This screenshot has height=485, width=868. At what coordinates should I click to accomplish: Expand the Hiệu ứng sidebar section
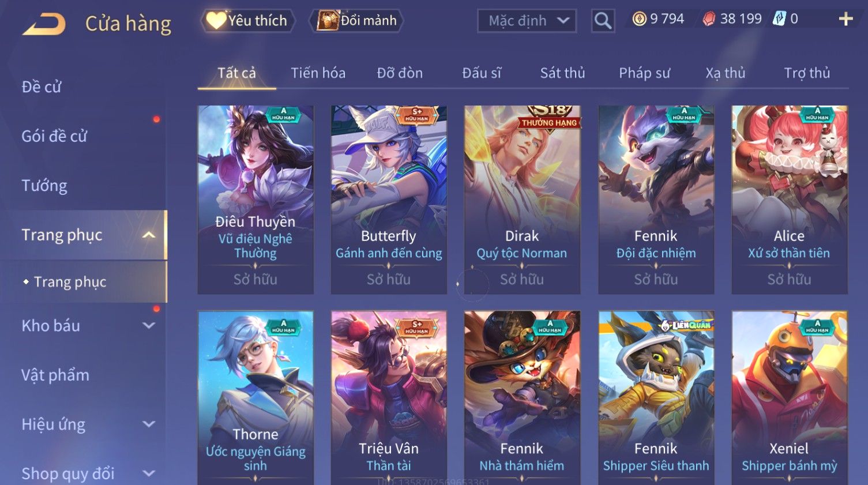click(149, 424)
